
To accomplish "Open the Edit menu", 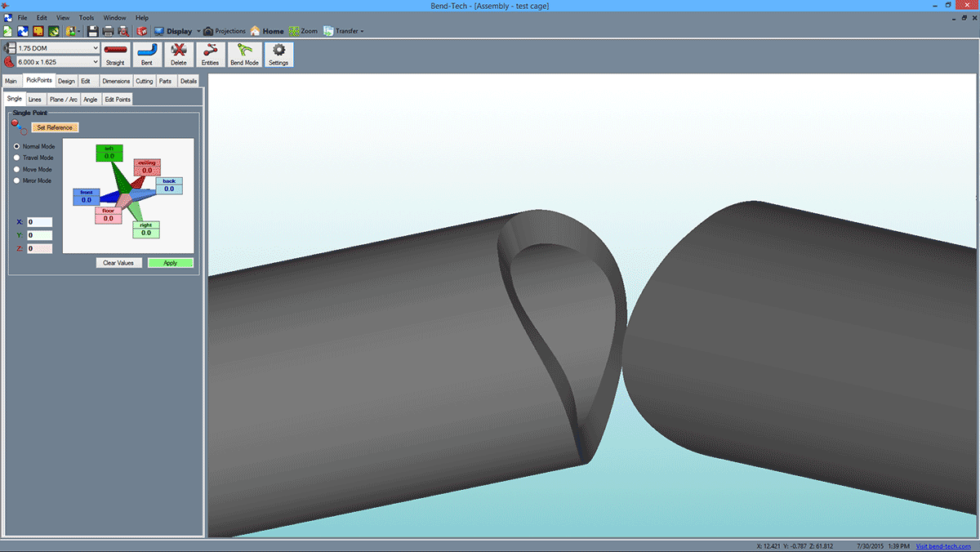I will pos(42,17).
